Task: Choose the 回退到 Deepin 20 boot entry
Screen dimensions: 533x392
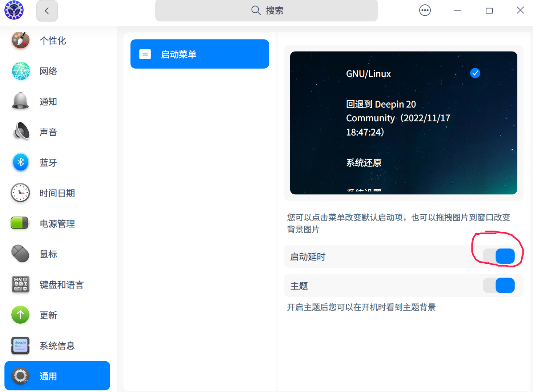Action: coord(398,118)
